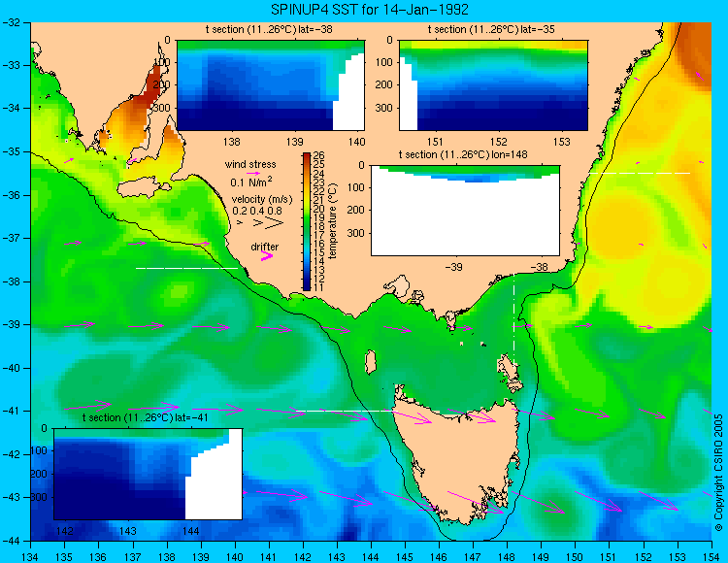
Task: Click the 134 label on the bottom longitude axis
Action: pos(31,557)
